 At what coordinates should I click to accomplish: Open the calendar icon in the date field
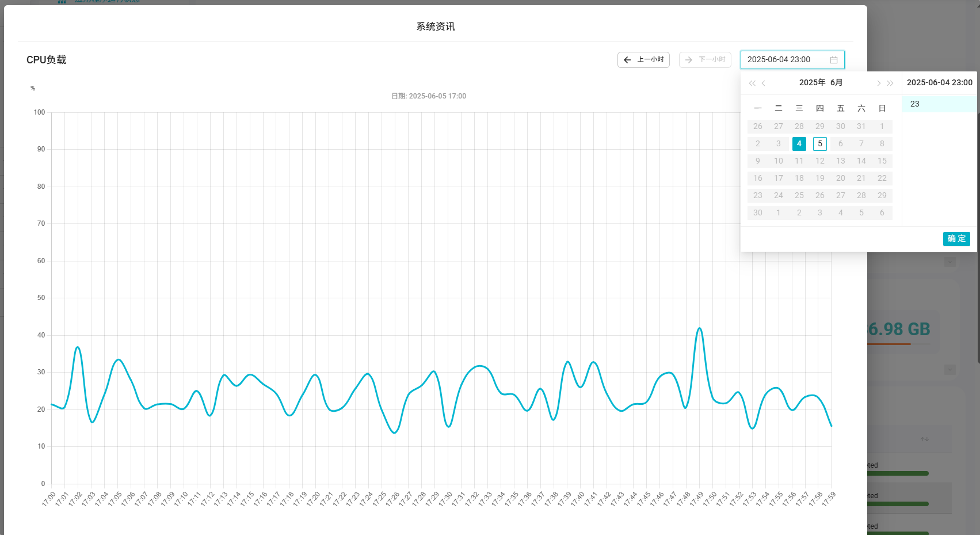[833, 60]
